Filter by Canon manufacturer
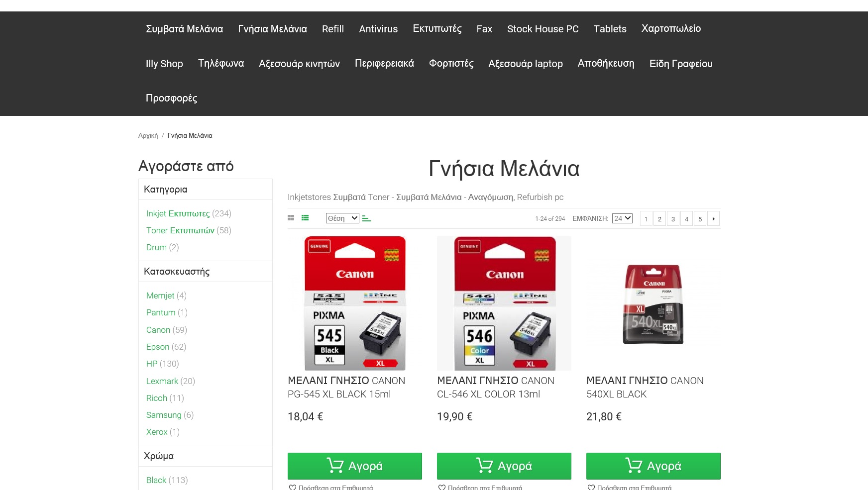This screenshot has width=868, height=490. (158, 330)
